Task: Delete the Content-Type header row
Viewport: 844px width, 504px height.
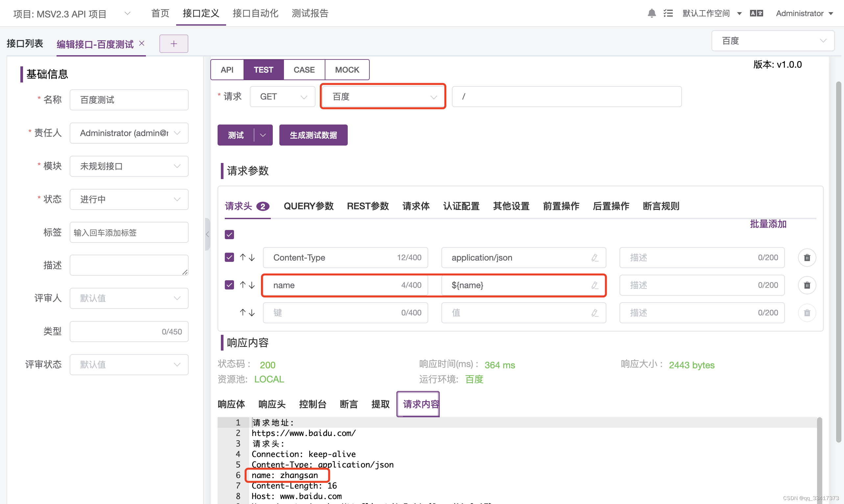Action: click(x=807, y=258)
